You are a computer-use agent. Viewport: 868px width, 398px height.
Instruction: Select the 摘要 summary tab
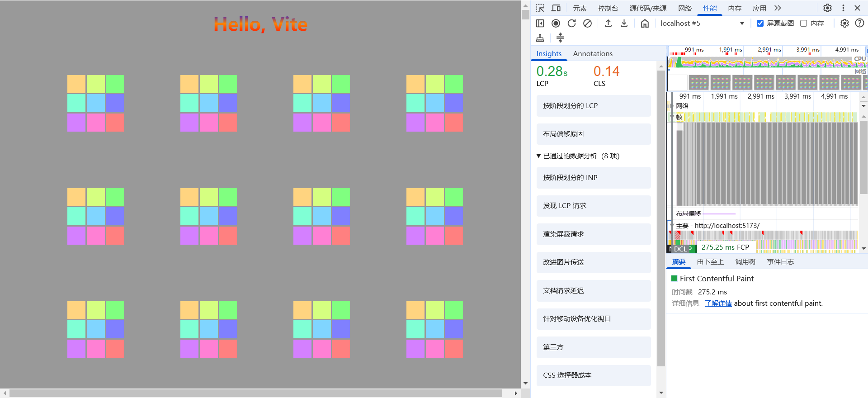679,262
